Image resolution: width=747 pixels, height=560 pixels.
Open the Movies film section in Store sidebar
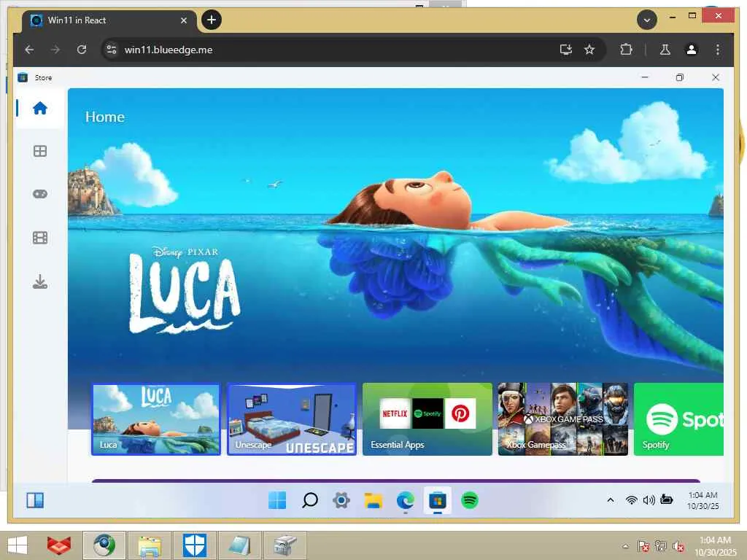[40, 238]
